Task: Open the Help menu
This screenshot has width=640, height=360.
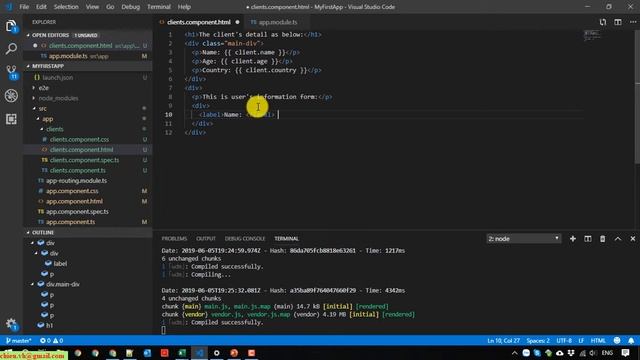Action: (x=184, y=7)
